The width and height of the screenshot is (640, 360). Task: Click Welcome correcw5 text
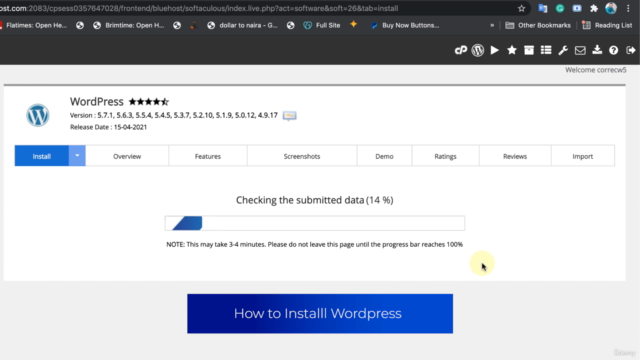point(596,70)
